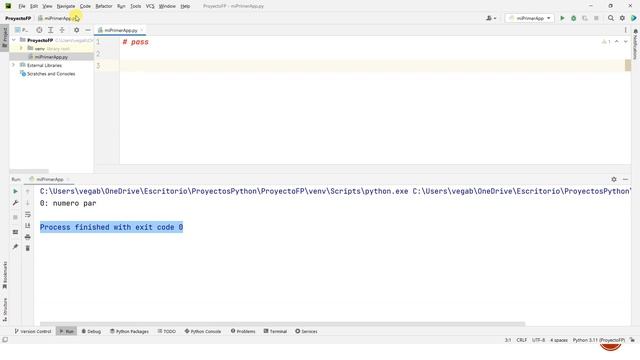Viewport: 640px width, 360px height.
Task: Open the Help menu
Action: 185,6
